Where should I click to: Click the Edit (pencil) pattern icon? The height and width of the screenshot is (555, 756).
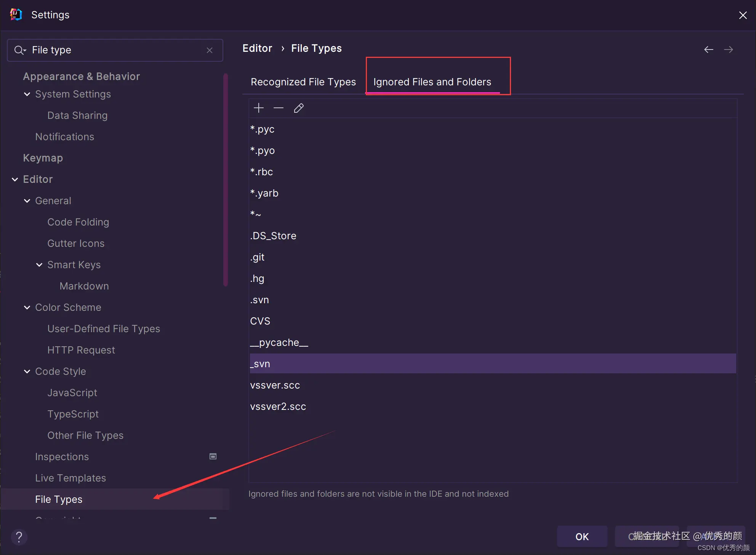(x=299, y=108)
